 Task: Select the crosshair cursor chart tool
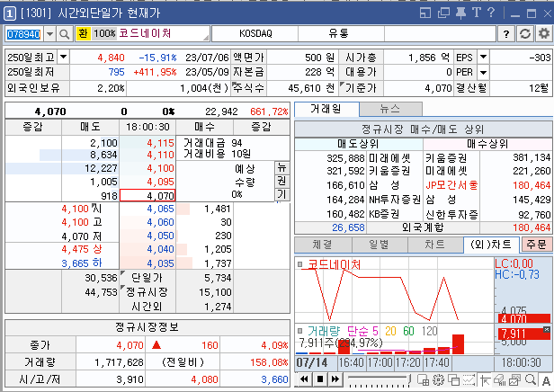pyautogui.click(x=485, y=380)
